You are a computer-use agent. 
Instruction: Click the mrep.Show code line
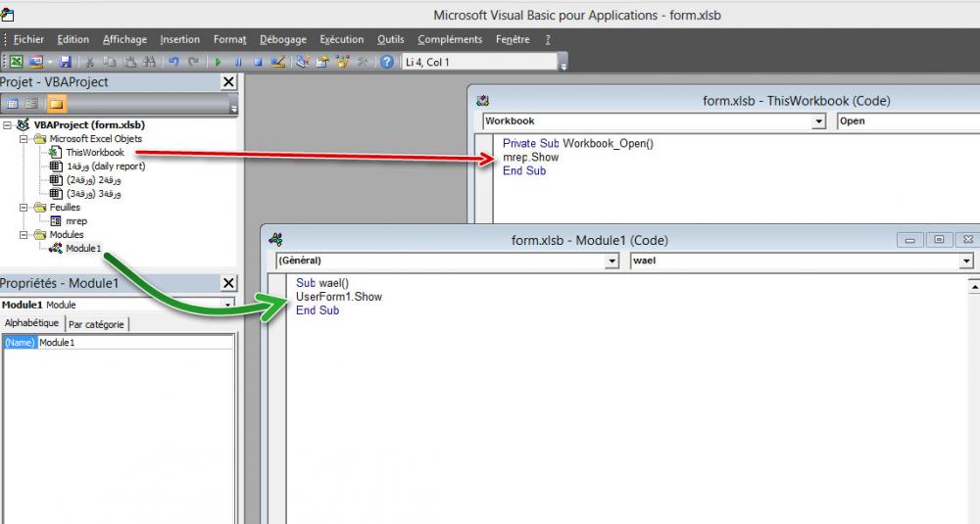click(x=530, y=158)
